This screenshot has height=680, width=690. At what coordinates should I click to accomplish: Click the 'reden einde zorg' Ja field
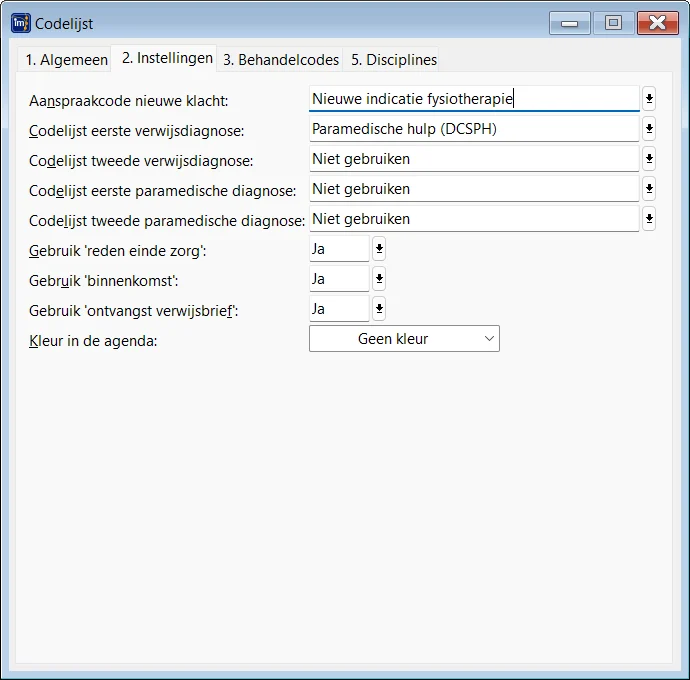click(339, 249)
